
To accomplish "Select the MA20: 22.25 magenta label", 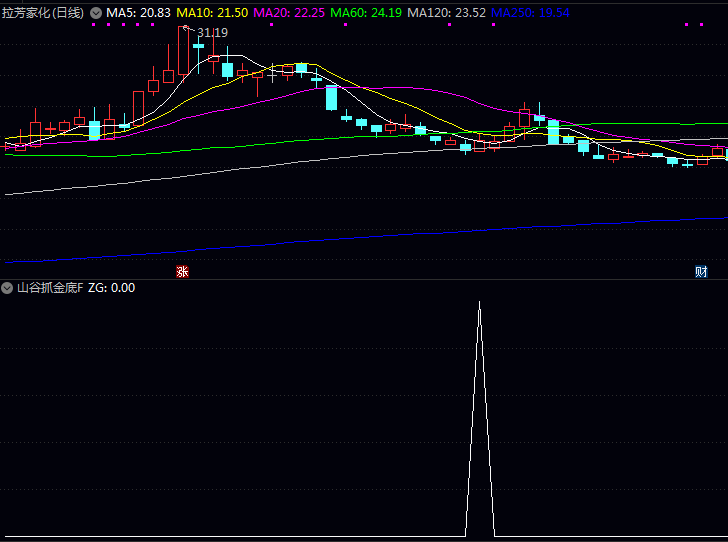I will pyautogui.click(x=289, y=13).
